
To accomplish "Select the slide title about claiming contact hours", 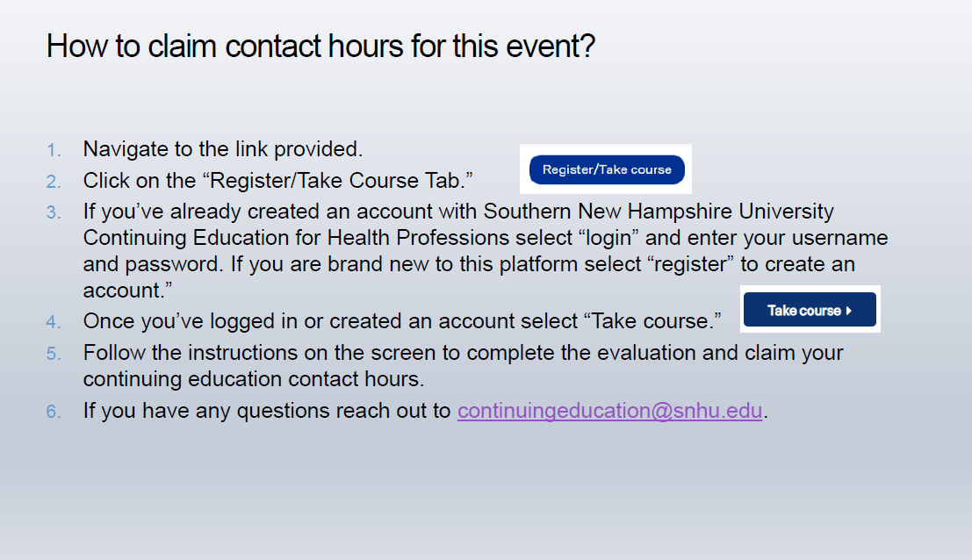I will coord(320,46).
